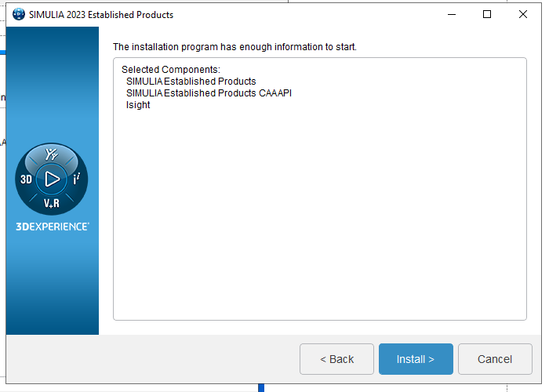Click 'Selected Components:' heading text

[x=171, y=69]
